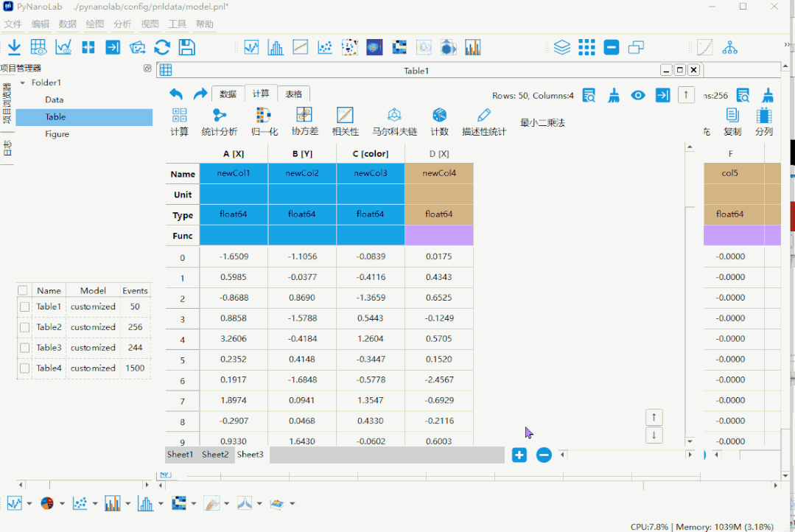
Task: Click column header D [X]
Action: coord(439,154)
